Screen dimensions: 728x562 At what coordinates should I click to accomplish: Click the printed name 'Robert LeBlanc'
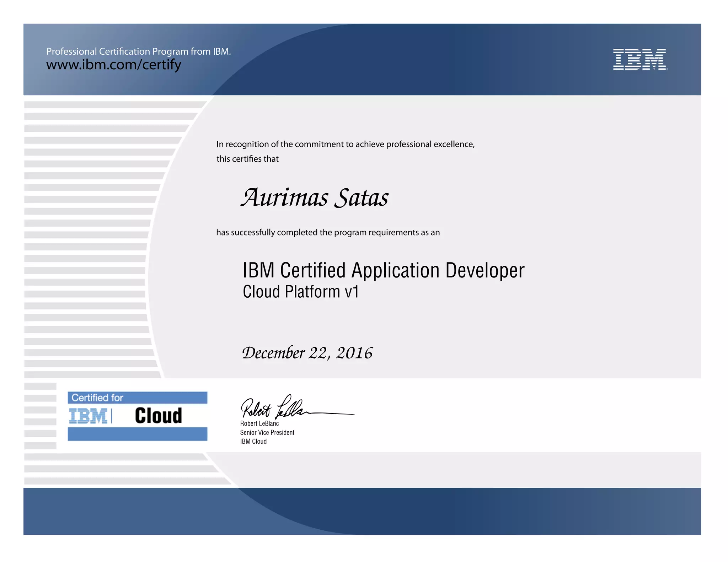point(259,423)
